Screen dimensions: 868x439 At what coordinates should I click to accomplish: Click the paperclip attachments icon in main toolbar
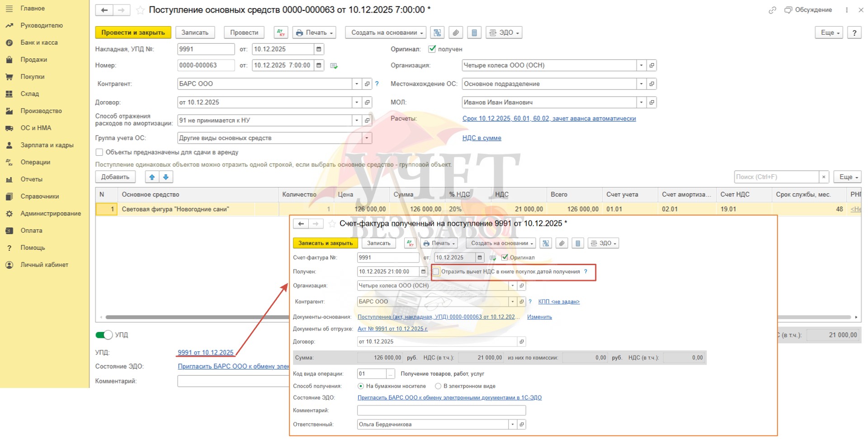[x=456, y=33]
